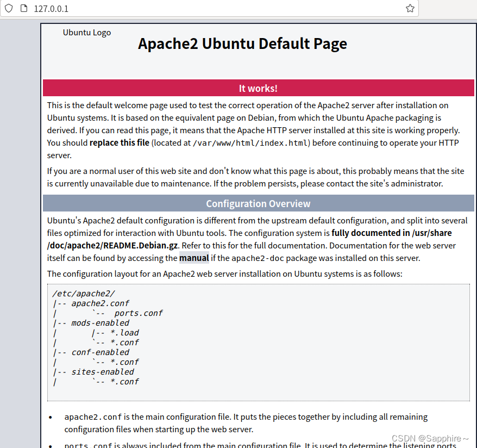The width and height of the screenshot is (477, 448).
Task: Click the /var/www/html/index.html path text
Action: pos(250,143)
